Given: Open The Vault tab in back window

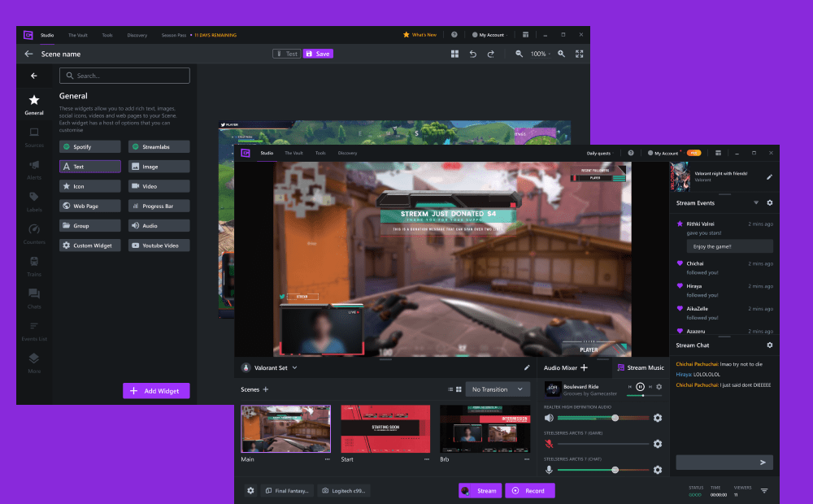Looking at the screenshot, I should click(78, 35).
